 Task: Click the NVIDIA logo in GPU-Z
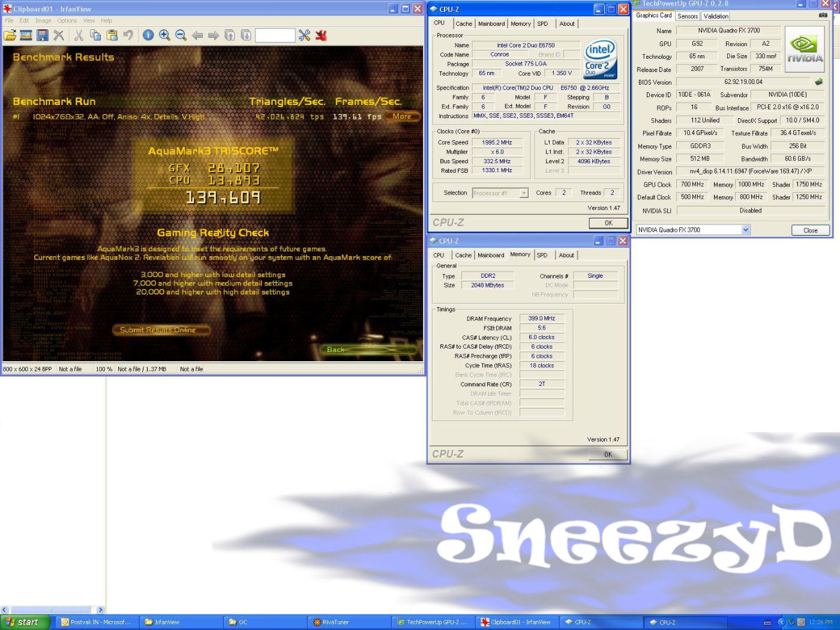tap(805, 50)
